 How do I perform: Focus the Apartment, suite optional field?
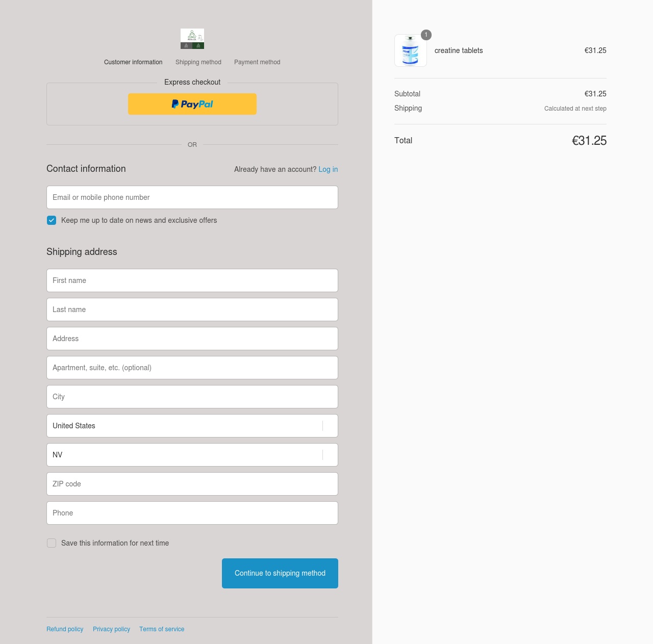click(192, 368)
